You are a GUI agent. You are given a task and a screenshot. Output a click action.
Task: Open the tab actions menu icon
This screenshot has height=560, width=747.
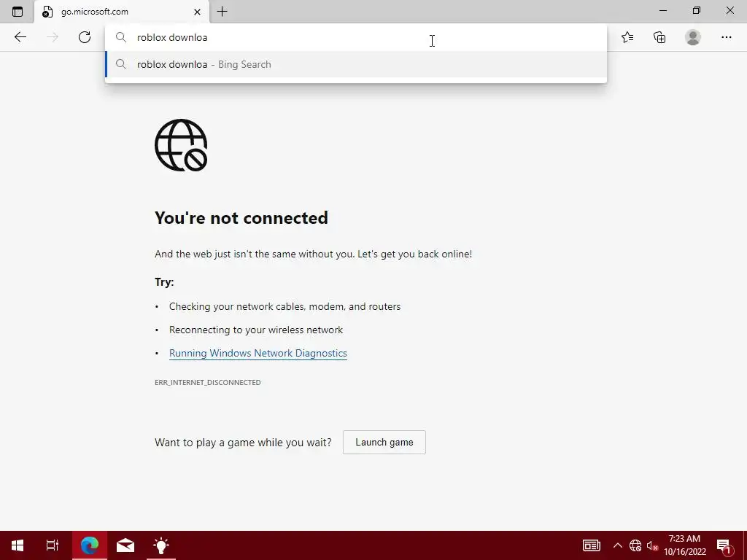click(18, 12)
